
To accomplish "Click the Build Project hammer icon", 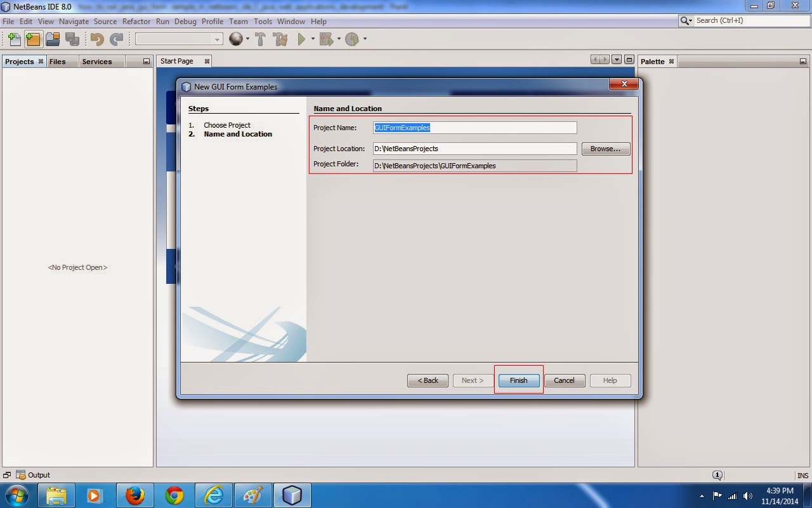I will click(x=260, y=39).
